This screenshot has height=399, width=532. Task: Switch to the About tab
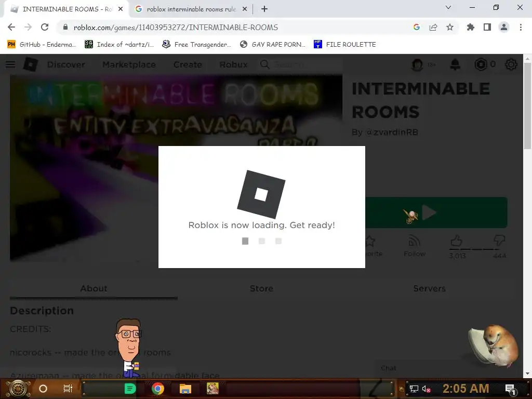[x=94, y=288]
